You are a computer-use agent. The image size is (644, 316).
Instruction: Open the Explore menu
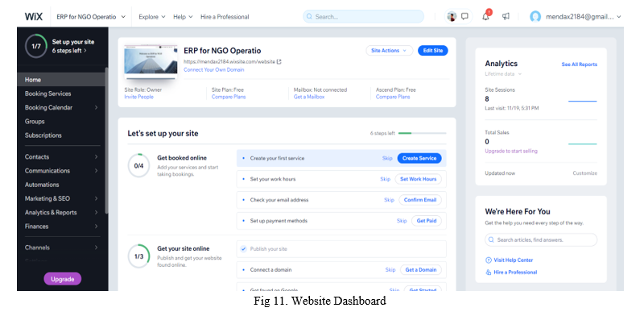tap(152, 17)
